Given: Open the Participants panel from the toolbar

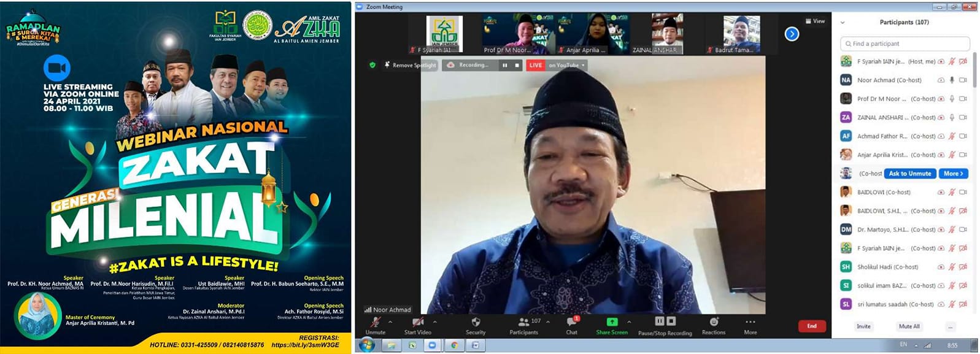Looking at the screenshot, I should click(x=524, y=322).
